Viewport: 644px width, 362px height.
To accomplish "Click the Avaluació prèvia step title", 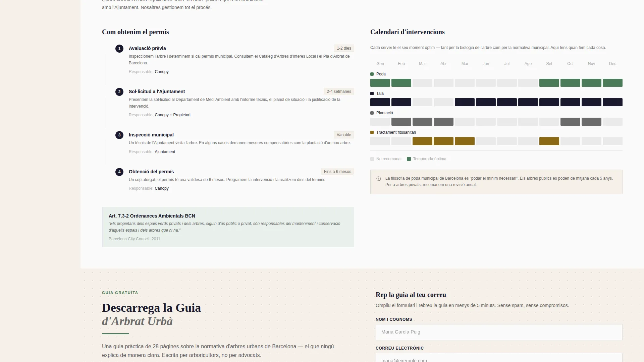I will (x=147, y=48).
